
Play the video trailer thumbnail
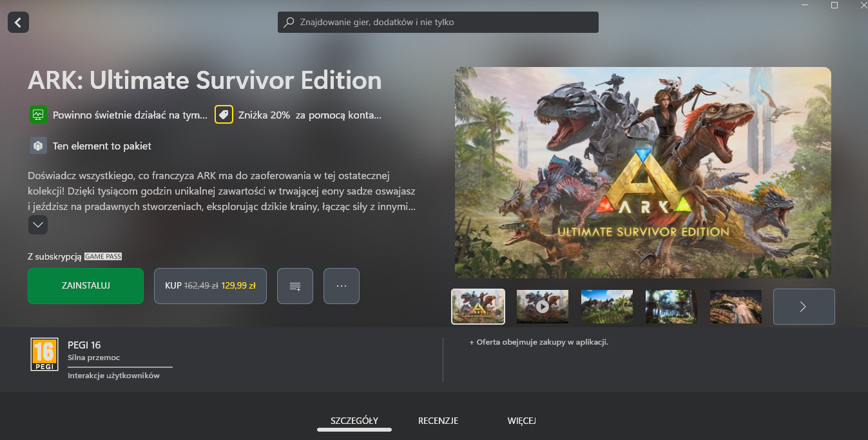click(543, 307)
